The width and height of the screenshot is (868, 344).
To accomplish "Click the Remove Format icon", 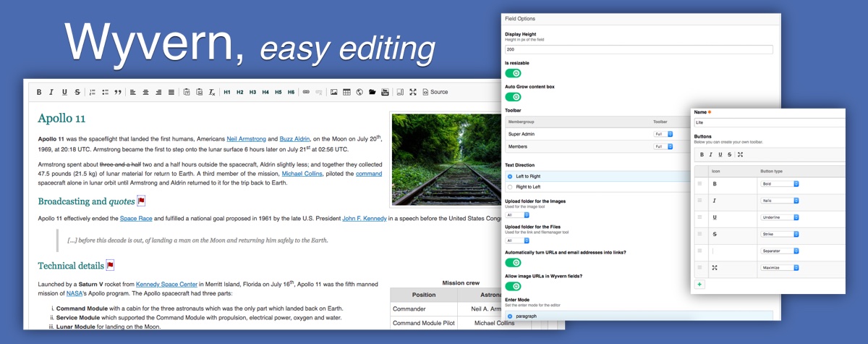I will [212, 92].
